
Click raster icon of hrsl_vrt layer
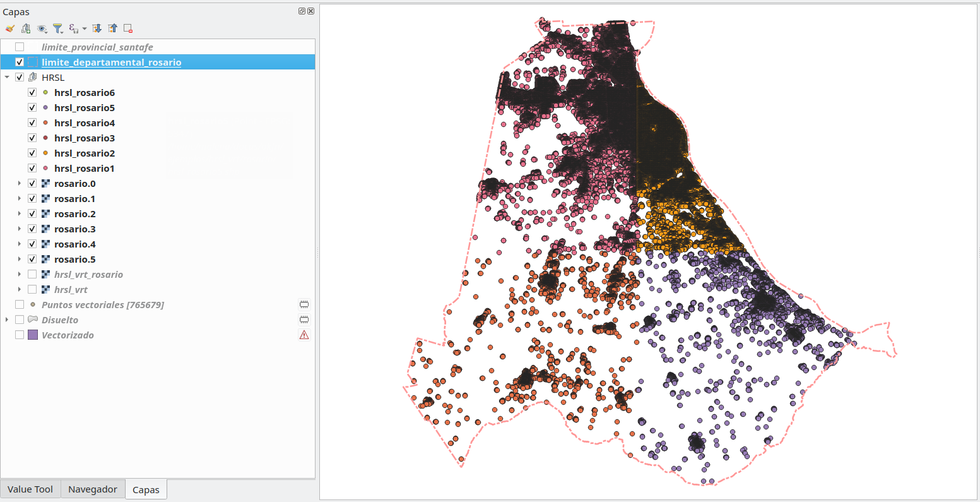45,290
